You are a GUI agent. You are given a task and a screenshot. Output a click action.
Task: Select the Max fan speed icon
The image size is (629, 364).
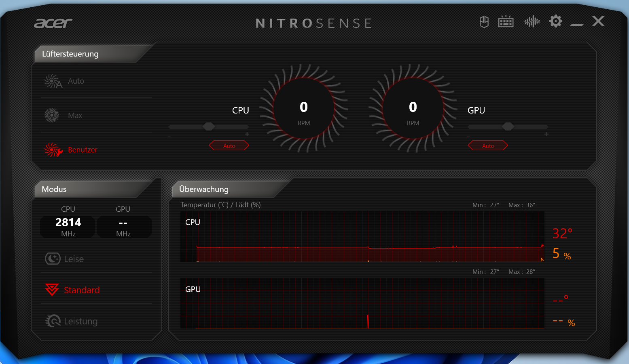click(x=52, y=116)
